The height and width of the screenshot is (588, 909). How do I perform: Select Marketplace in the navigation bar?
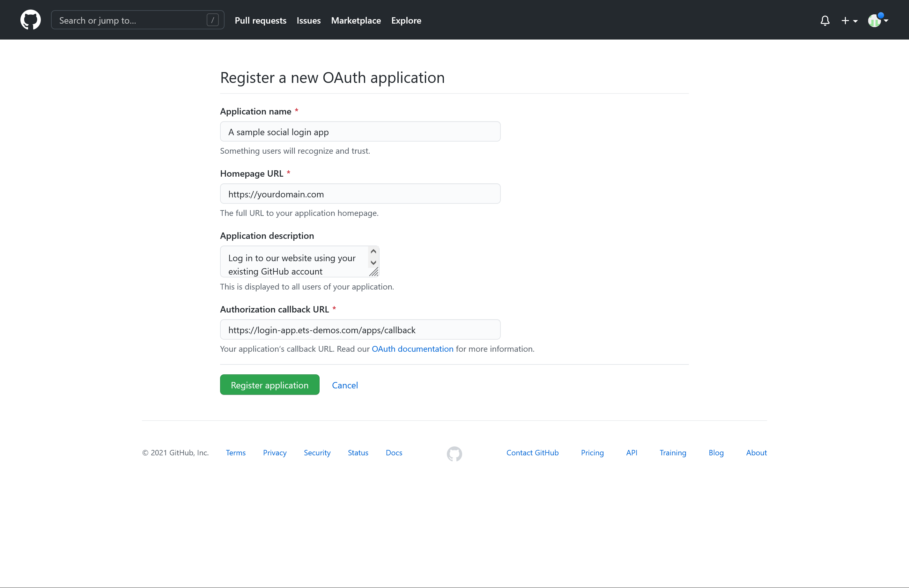coord(356,21)
